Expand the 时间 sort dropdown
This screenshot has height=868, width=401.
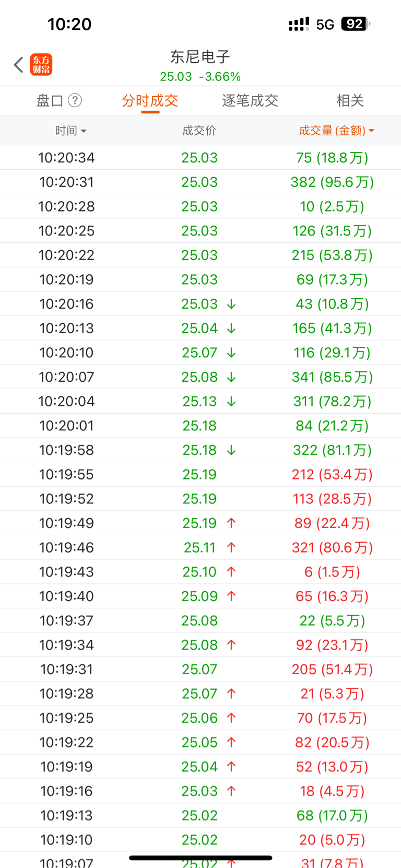click(x=71, y=131)
